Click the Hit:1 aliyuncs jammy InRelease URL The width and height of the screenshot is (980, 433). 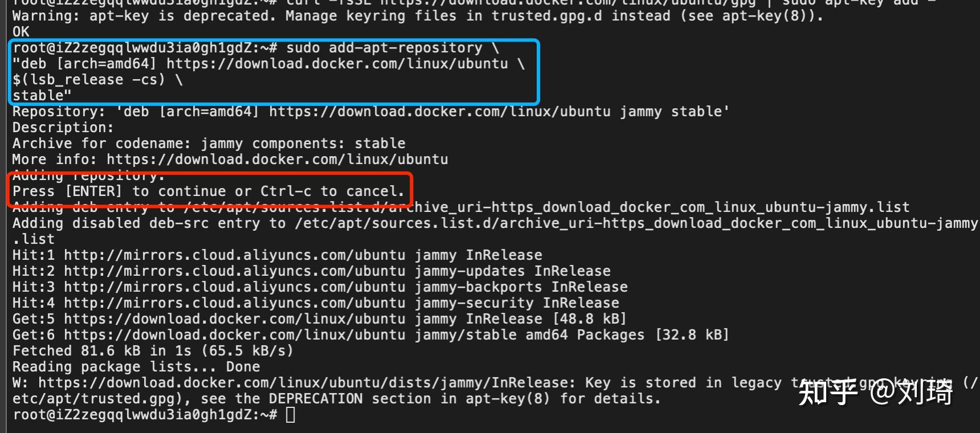[234, 255]
